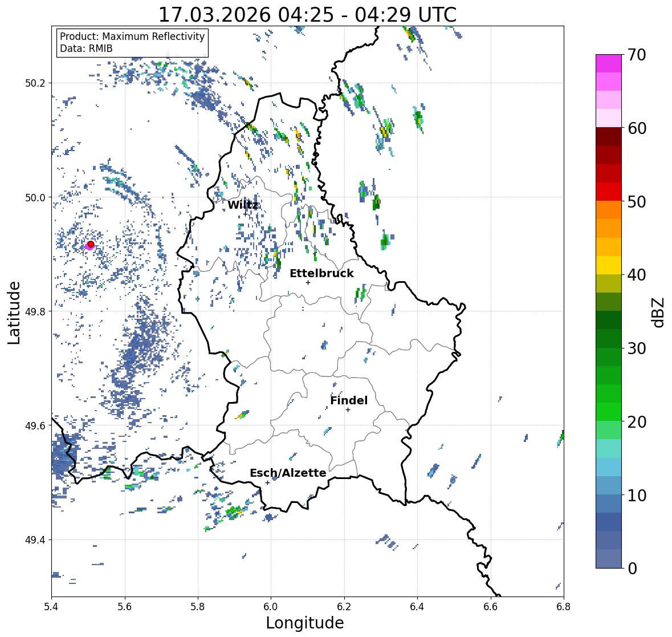Click the colorbar tick label 20
Screen dimensions: 672x637
click(x=637, y=422)
